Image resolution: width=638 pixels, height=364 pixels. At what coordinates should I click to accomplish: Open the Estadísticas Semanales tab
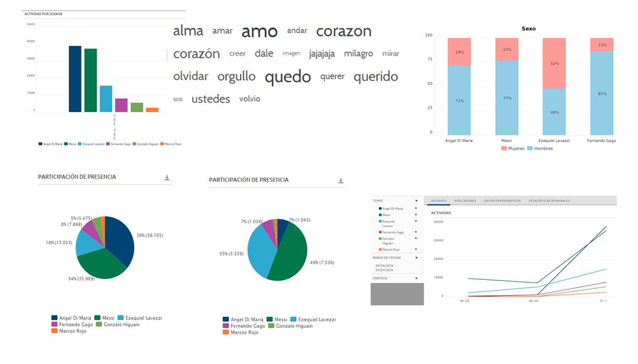point(549,201)
